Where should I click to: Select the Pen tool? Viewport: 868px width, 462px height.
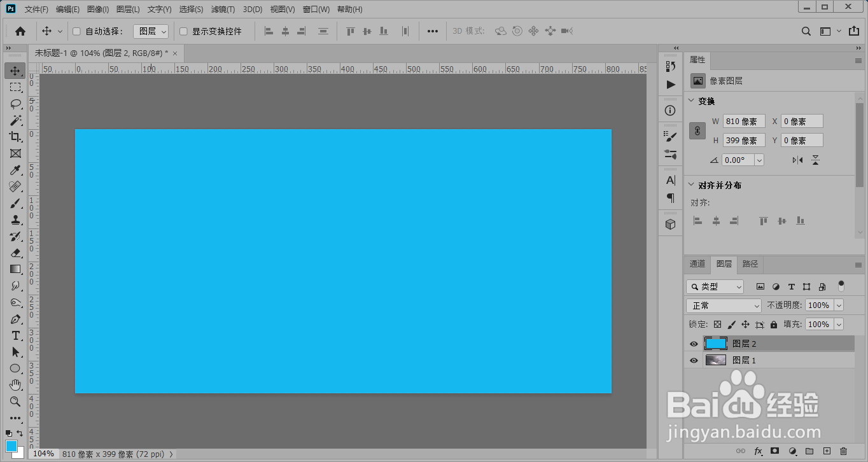pyautogui.click(x=15, y=319)
